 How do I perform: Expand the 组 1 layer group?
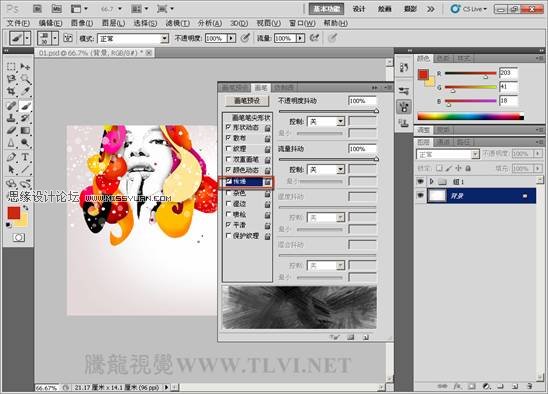431,181
